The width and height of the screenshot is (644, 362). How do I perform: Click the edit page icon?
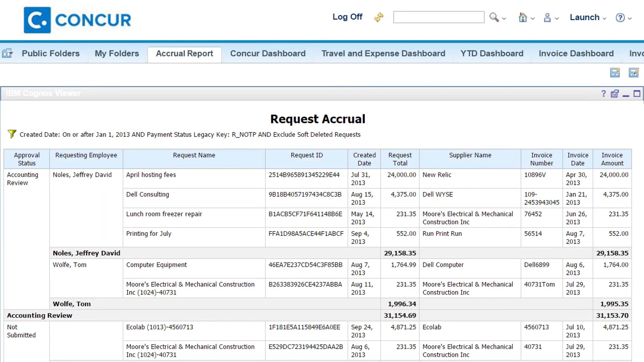pyautogui.click(x=634, y=73)
